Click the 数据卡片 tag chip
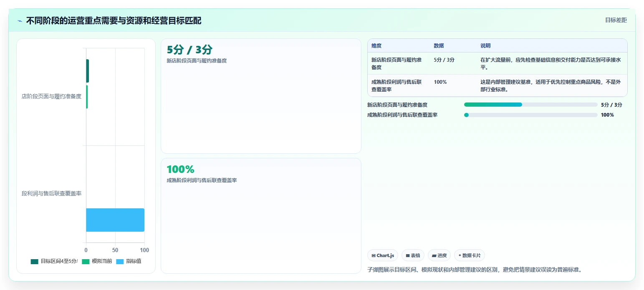The image size is (644, 290). 470,255
